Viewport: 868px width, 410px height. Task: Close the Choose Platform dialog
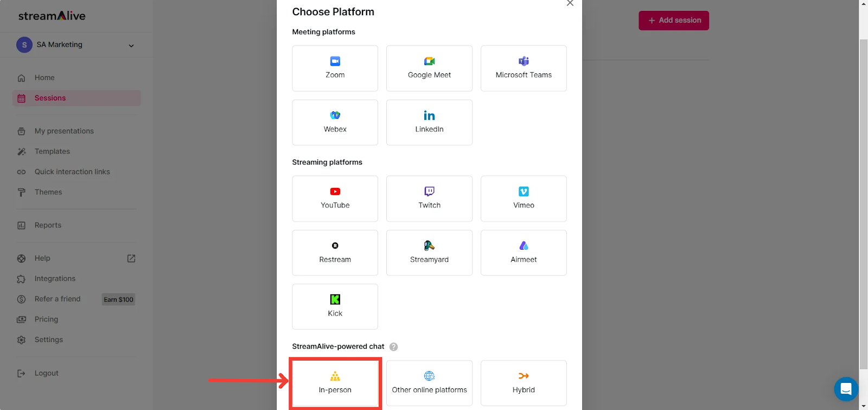tap(570, 3)
